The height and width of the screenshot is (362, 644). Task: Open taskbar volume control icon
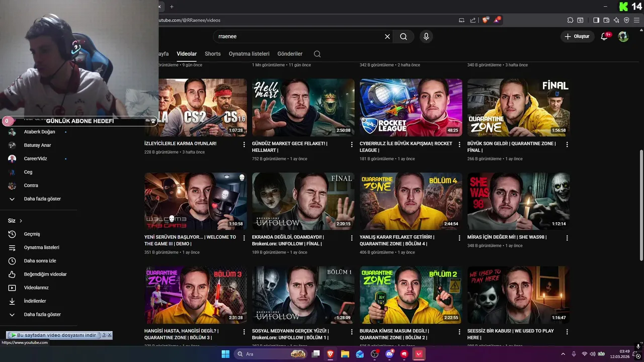[593, 354]
